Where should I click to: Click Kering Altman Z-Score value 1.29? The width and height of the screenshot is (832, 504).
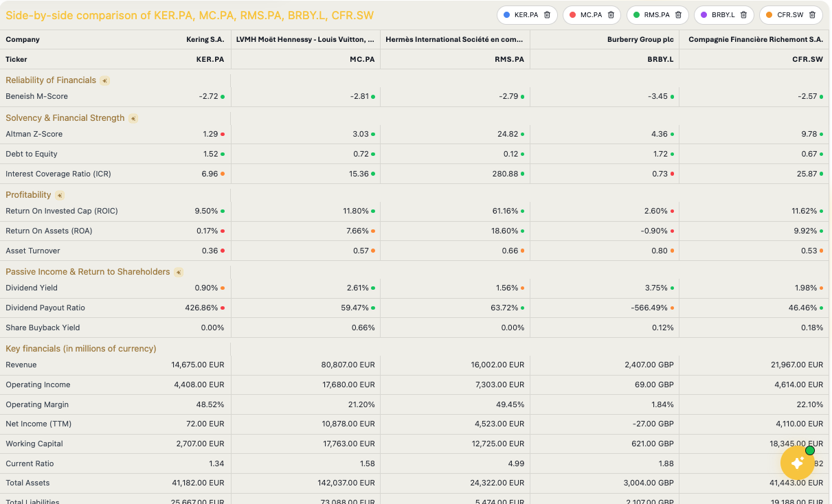click(x=210, y=134)
